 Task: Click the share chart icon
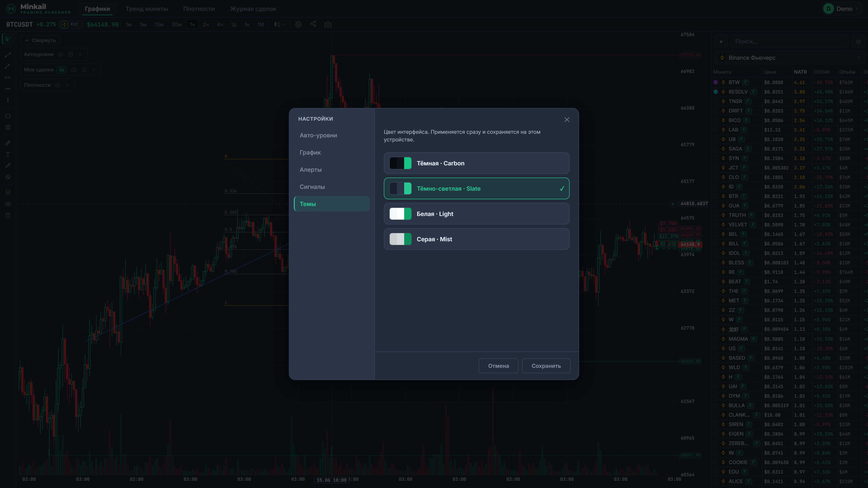point(313,24)
